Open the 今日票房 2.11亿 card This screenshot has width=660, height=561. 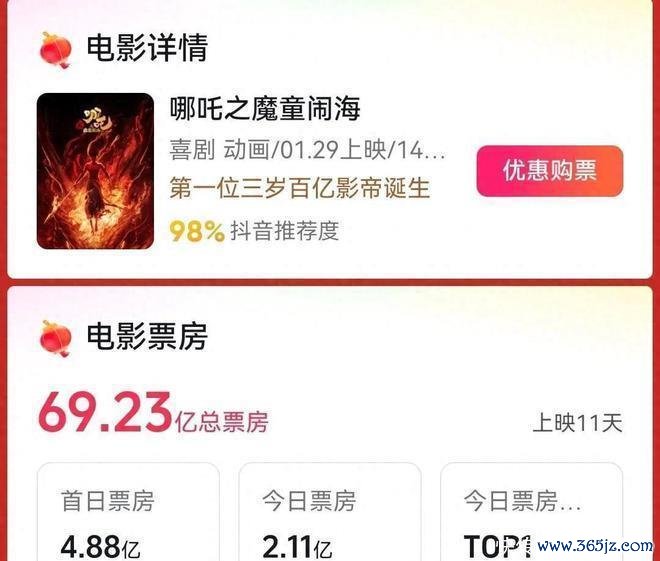coord(330,512)
